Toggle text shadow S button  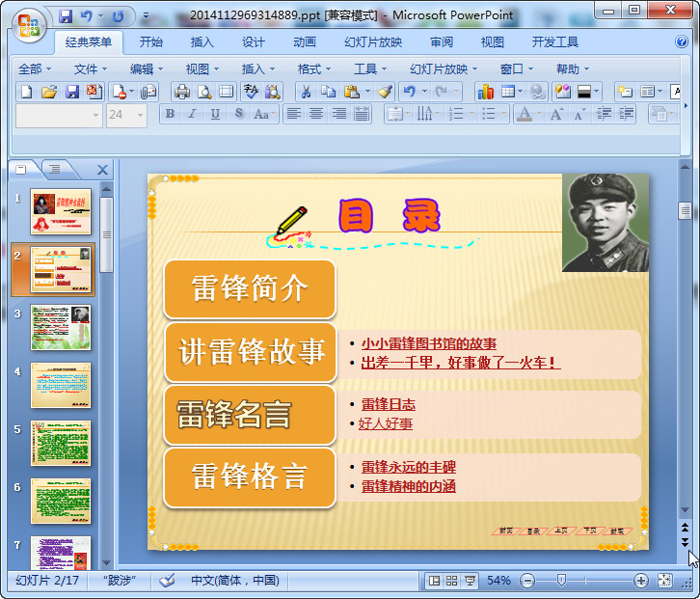(239, 115)
